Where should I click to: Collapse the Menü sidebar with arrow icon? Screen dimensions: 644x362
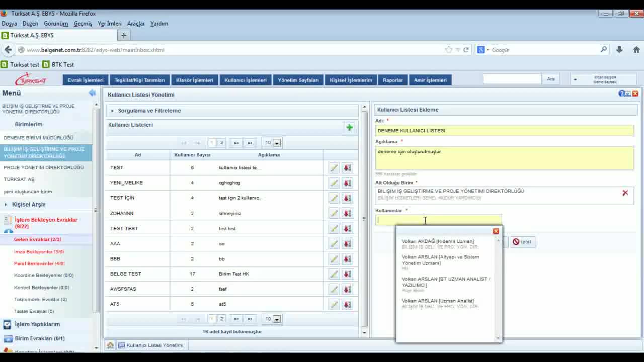pos(92,93)
